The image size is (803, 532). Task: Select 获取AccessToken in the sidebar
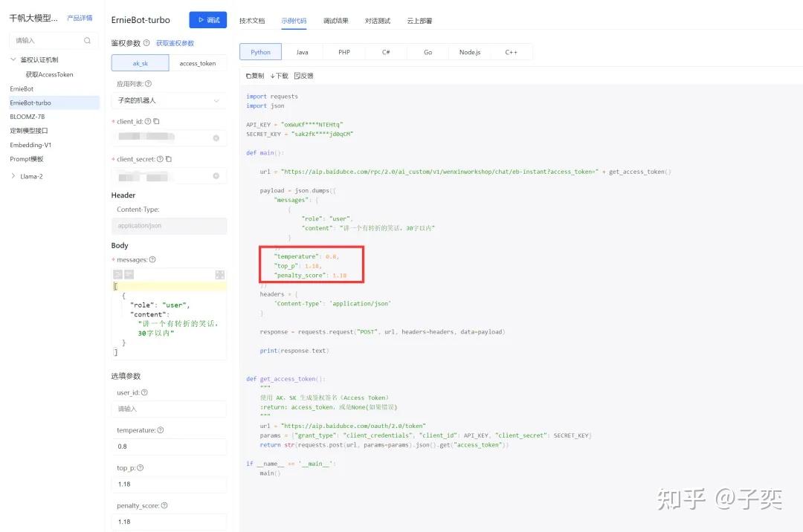pos(50,74)
